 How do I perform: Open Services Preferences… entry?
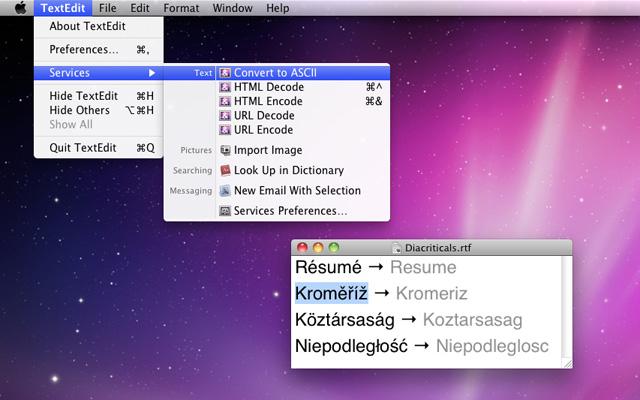290,211
